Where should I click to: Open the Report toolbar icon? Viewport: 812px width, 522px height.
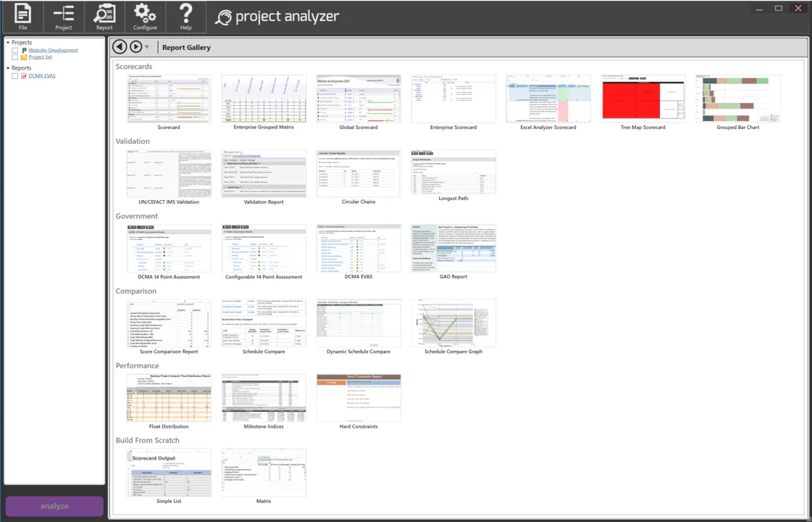[104, 17]
